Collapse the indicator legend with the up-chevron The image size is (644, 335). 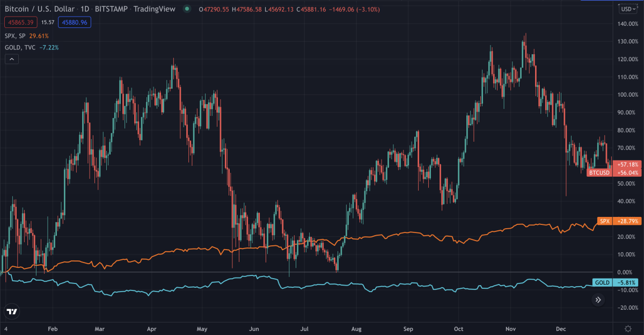(x=12, y=59)
